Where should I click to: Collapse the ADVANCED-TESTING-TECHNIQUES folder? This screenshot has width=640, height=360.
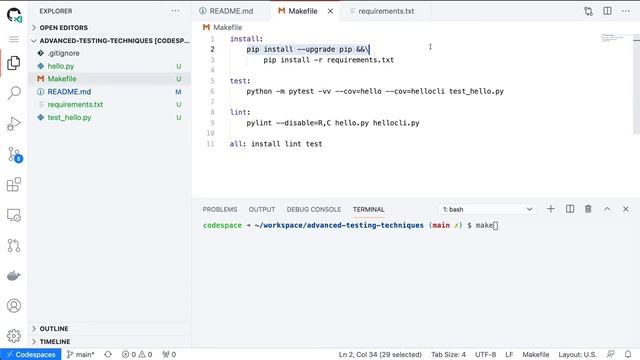click(110, 41)
